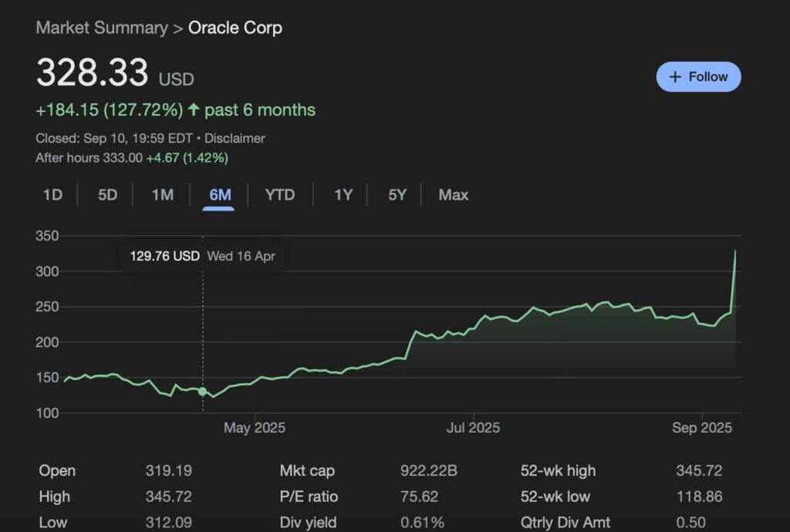The image size is (790, 532).
Task: Follow Oracle Corp stock
Action: [698, 76]
